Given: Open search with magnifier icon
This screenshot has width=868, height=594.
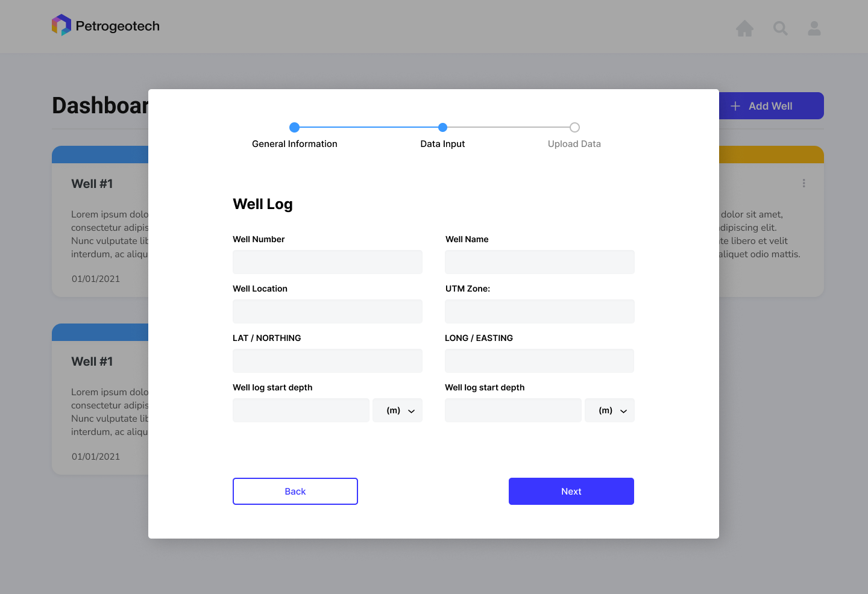Looking at the screenshot, I should point(781,28).
